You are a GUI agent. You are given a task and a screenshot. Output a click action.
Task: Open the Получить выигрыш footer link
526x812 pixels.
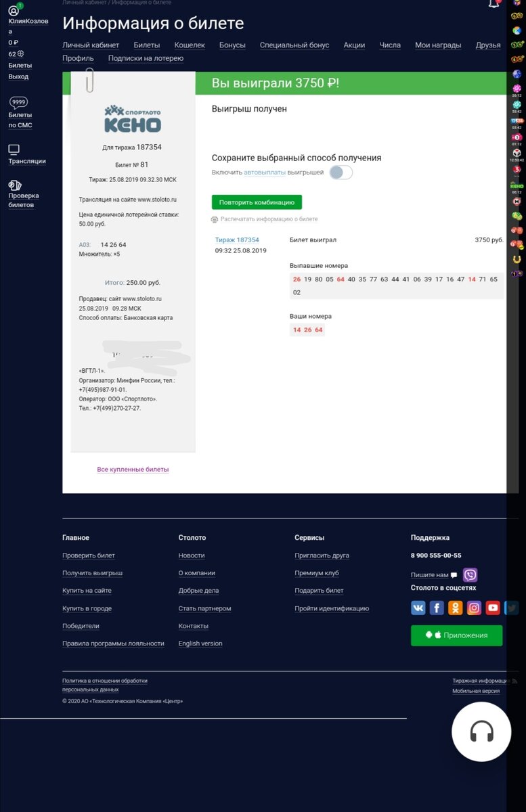[x=93, y=573]
